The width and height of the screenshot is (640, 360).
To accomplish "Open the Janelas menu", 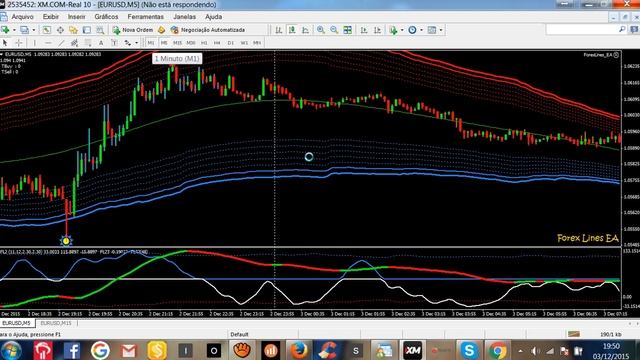I will [184, 17].
